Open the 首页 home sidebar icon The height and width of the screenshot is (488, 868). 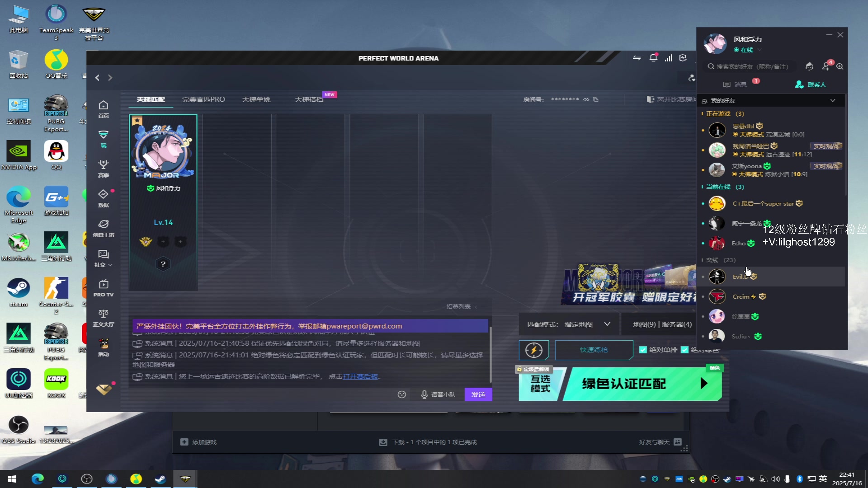[x=104, y=109]
